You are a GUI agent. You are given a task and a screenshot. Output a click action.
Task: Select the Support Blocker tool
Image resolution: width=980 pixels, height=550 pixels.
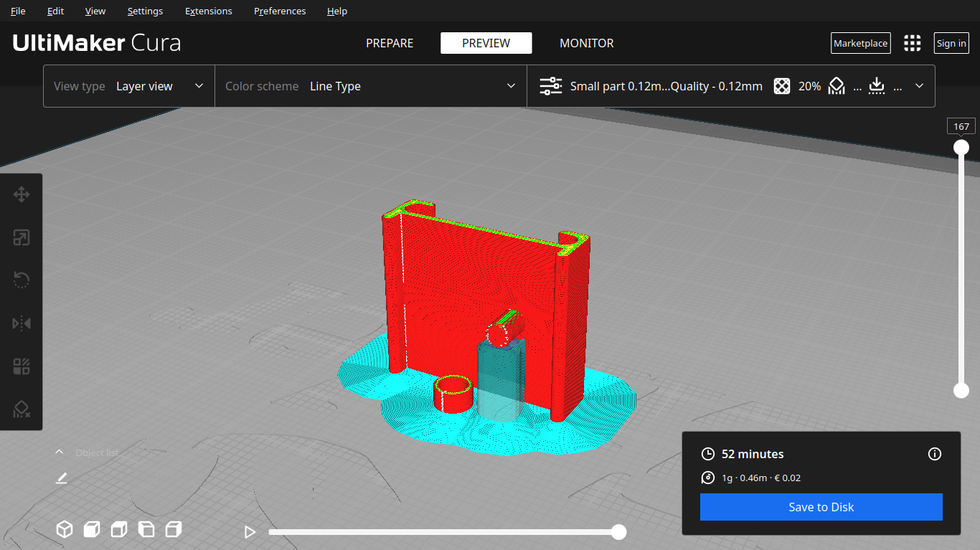coord(22,409)
